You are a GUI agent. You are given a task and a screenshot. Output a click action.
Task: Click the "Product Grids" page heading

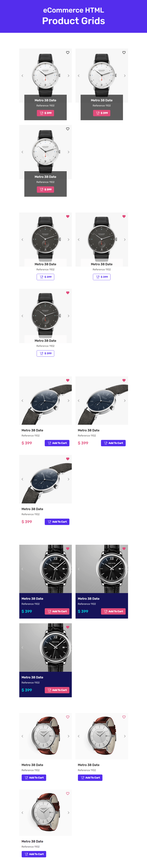[73, 21]
